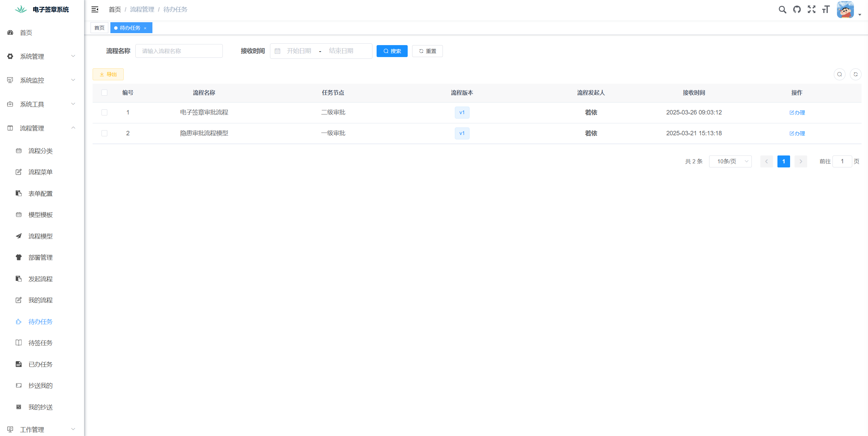Open 已办任务 in the sidebar menu
This screenshot has width=868, height=436.
point(40,364)
